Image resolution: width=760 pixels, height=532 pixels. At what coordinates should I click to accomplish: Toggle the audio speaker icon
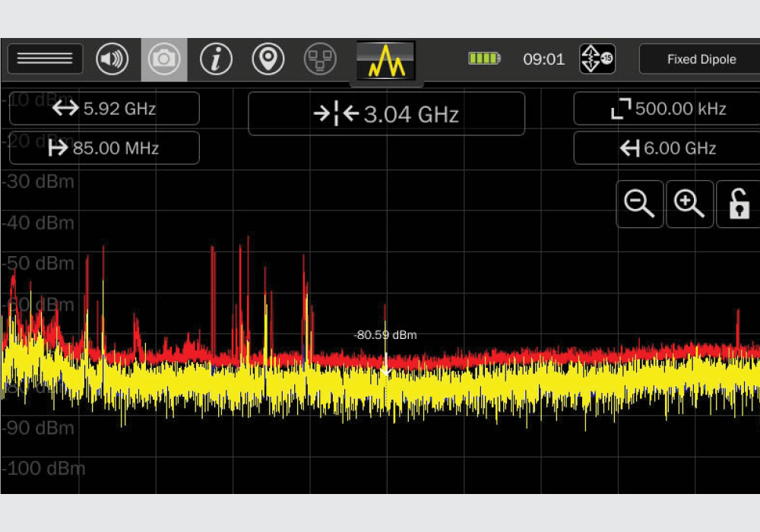pyautogui.click(x=112, y=59)
